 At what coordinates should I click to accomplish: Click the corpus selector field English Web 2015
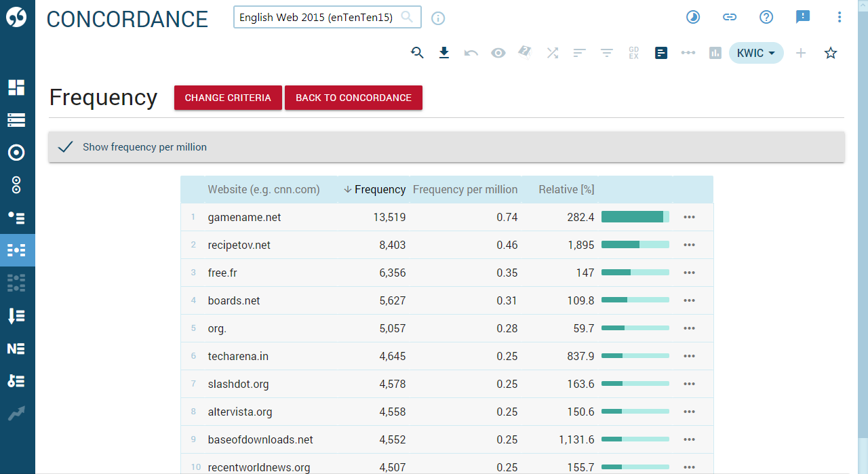[317, 18]
